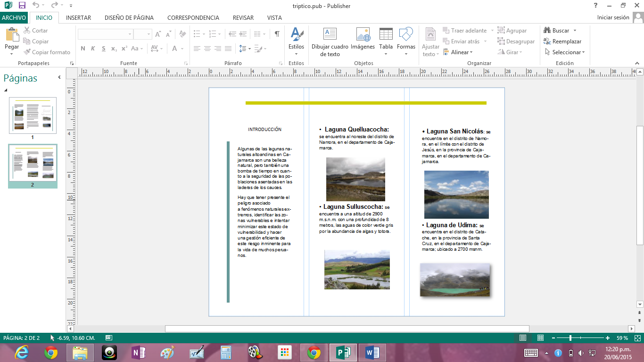Click the Copiar formato brush icon
The image size is (644, 362).
[27, 52]
